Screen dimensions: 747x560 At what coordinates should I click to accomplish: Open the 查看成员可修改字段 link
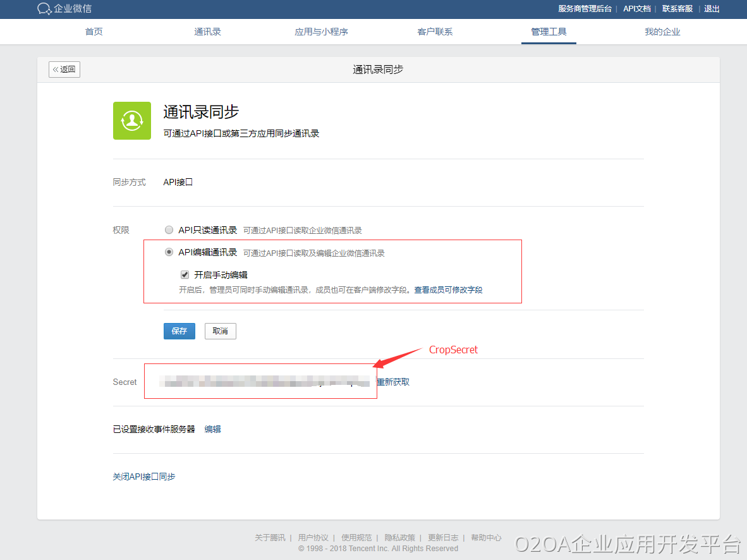(448, 290)
